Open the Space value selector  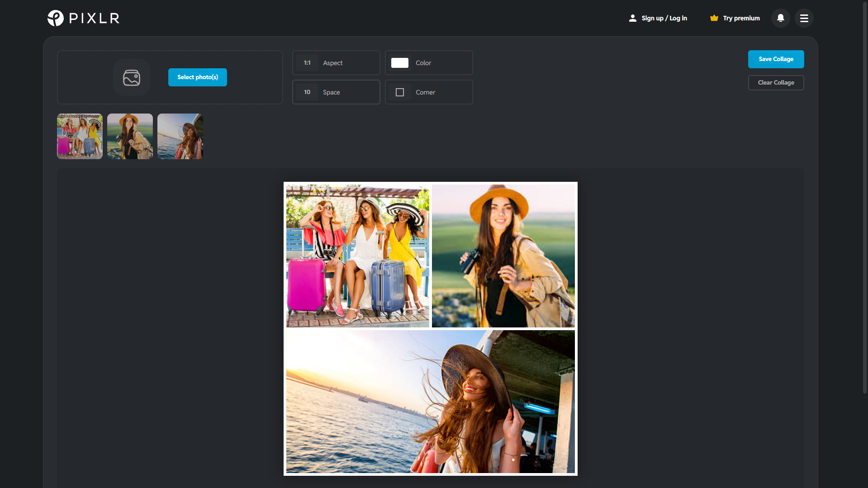[307, 92]
